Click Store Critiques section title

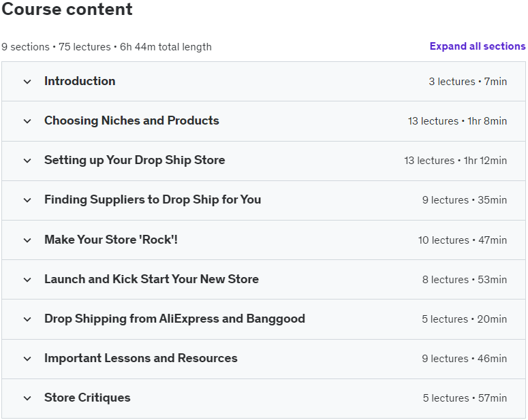(87, 398)
